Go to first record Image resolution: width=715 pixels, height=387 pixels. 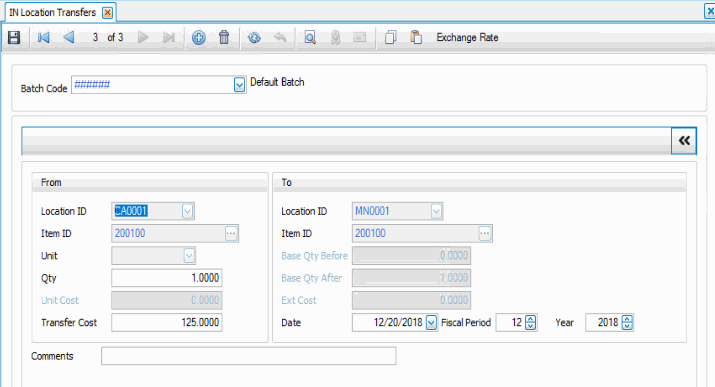[44, 37]
